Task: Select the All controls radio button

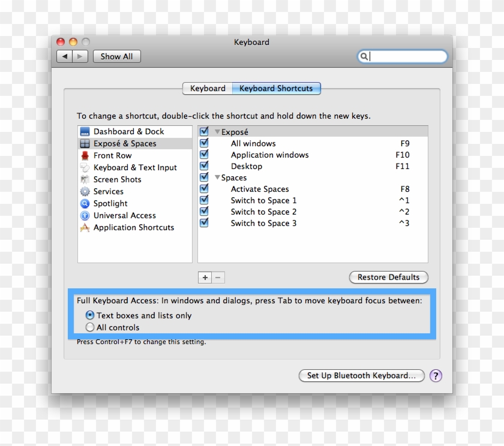Action: point(90,327)
